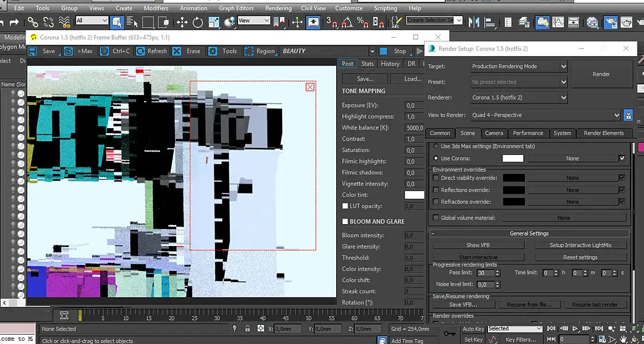This screenshot has height=344, width=644.
Task: Enable Direct visibility override checkbox
Action: point(436,178)
